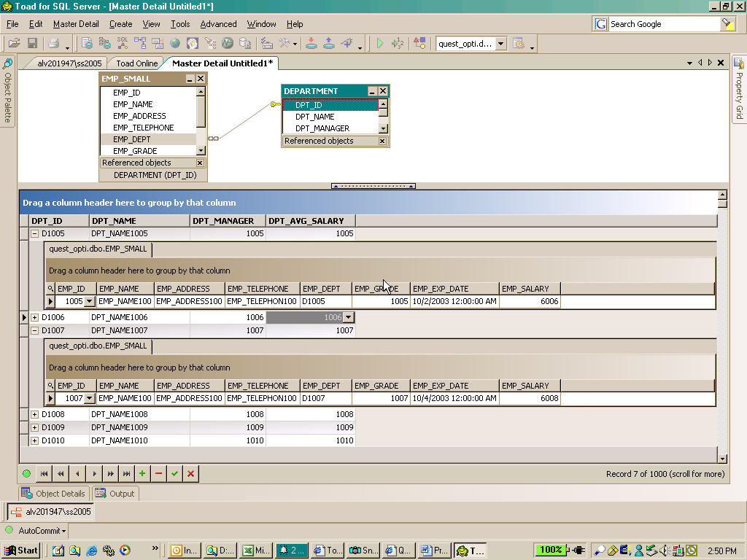Expand the D1006 department row
747x560 pixels.
[34, 318]
